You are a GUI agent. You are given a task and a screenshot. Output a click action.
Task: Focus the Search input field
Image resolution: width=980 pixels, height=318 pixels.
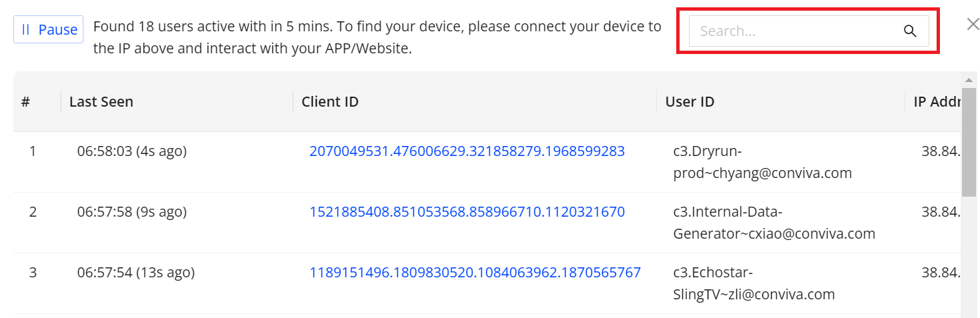[x=794, y=31]
